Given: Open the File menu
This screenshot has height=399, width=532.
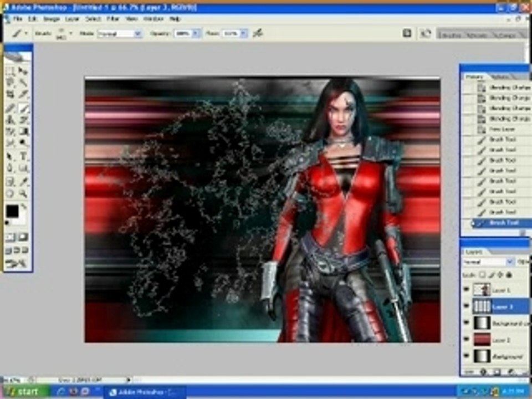Looking at the screenshot, I should (x=18, y=19).
